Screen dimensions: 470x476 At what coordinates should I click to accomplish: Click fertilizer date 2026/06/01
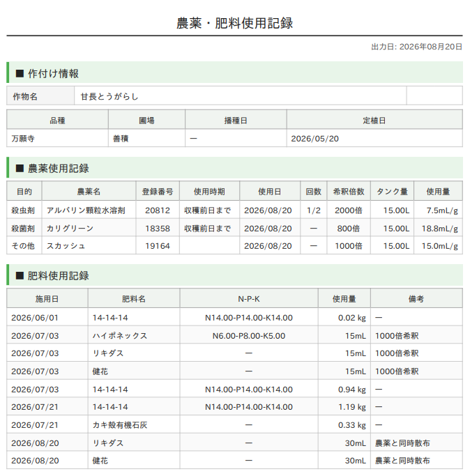pyautogui.click(x=35, y=318)
